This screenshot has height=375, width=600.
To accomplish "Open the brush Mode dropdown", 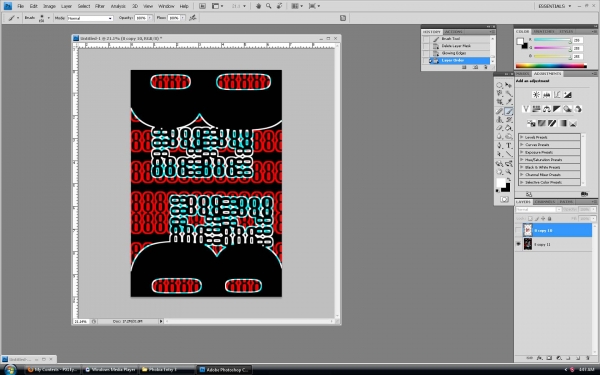I will (90, 18).
